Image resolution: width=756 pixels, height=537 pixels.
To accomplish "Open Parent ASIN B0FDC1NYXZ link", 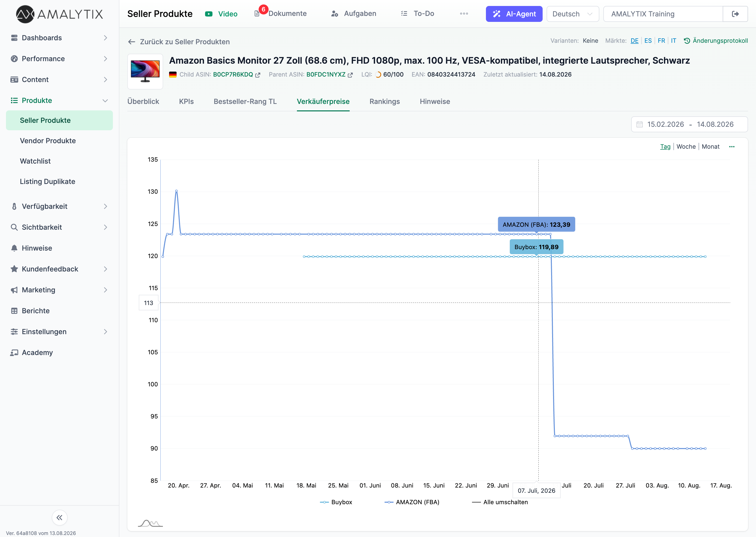I will coord(326,74).
